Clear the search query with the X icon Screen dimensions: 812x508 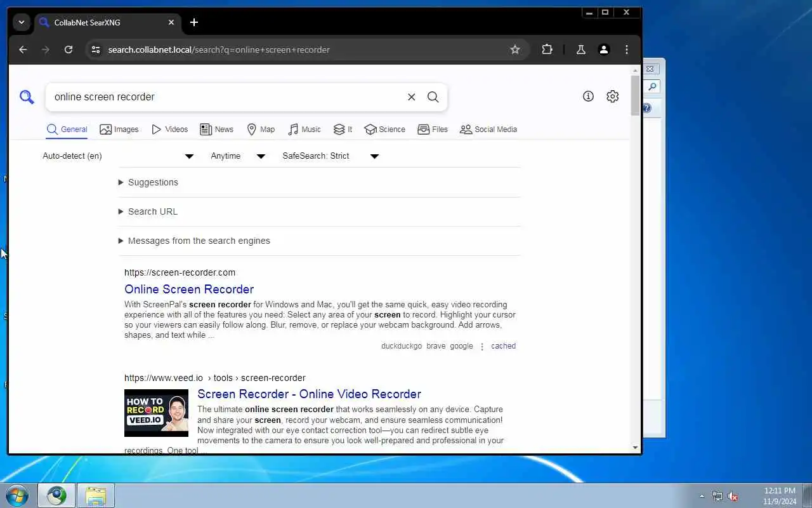(x=411, y=97)
